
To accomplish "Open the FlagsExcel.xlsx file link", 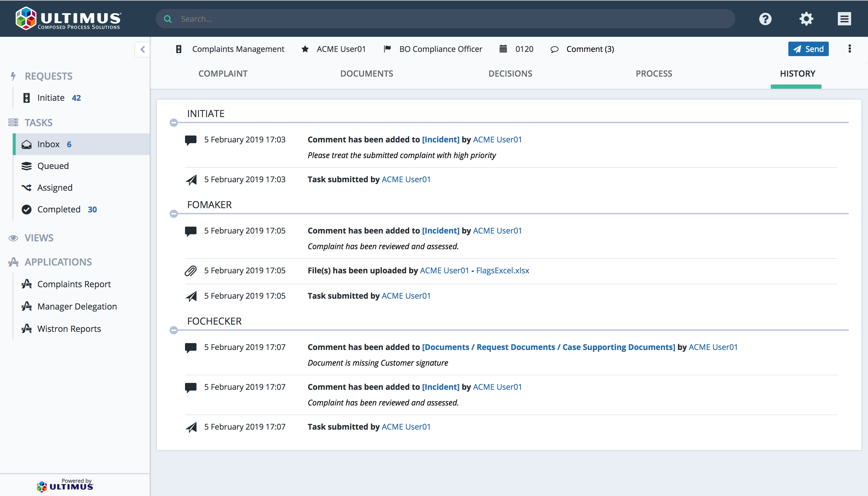I will [502, 271].
